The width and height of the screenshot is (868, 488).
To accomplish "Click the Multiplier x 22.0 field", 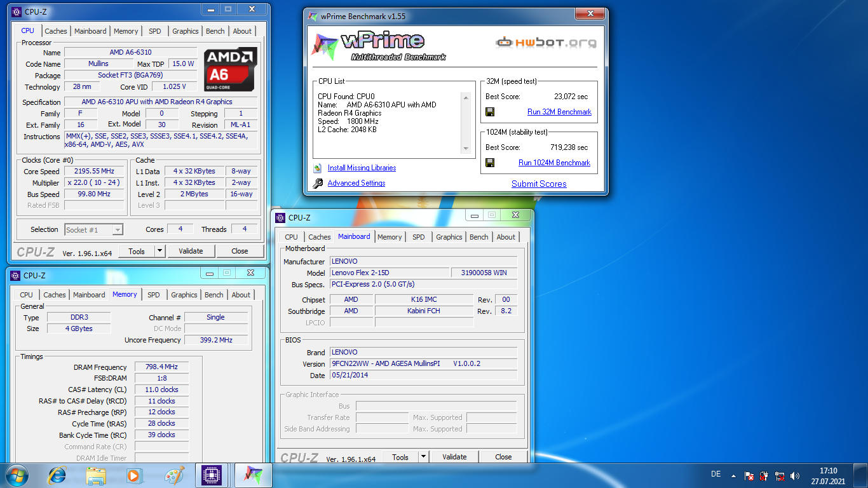I will click(95, 183).
